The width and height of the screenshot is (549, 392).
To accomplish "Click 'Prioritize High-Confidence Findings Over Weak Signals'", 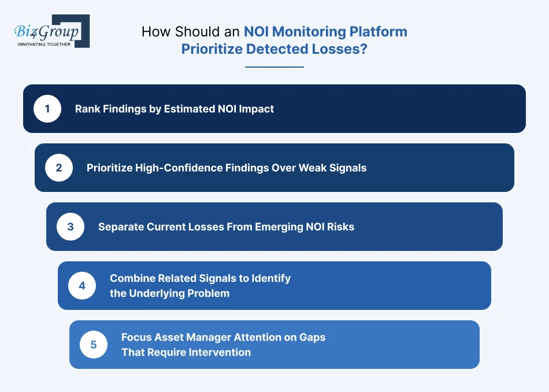I will (227, 168).
